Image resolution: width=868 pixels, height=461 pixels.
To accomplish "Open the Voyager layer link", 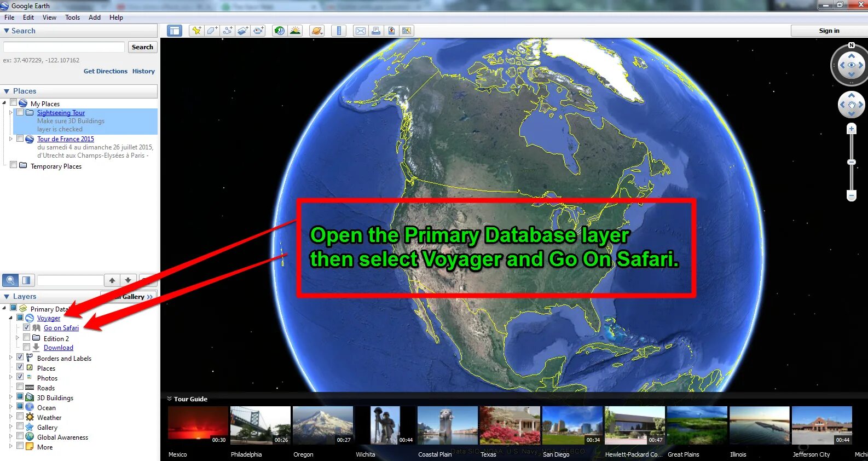I will click(x=49, y=318).
